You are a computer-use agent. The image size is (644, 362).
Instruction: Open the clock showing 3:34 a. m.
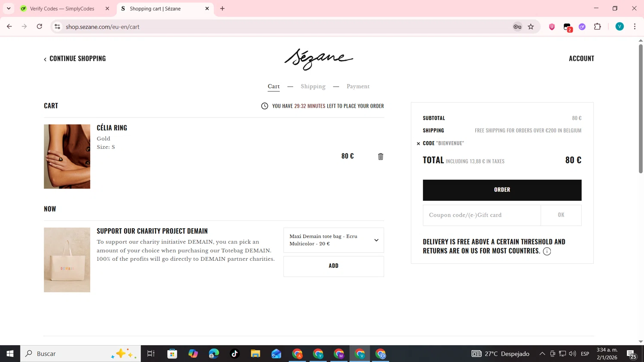[607, 354]
